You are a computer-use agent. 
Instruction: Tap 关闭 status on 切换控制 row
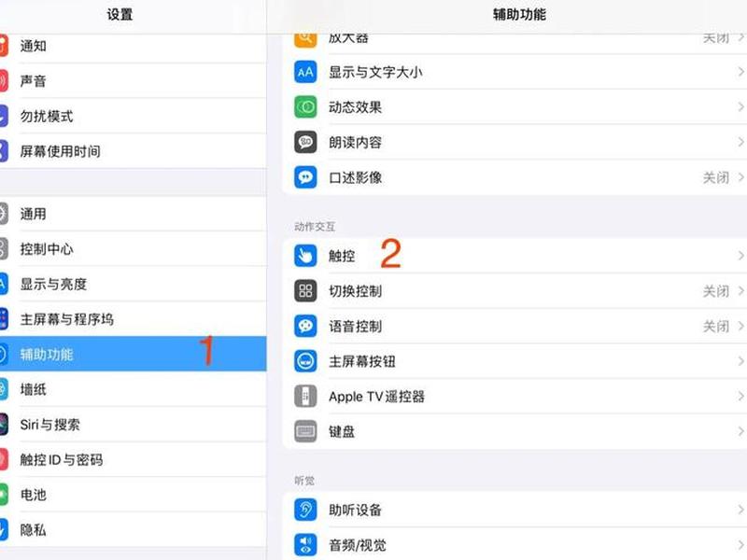(716, 291)
